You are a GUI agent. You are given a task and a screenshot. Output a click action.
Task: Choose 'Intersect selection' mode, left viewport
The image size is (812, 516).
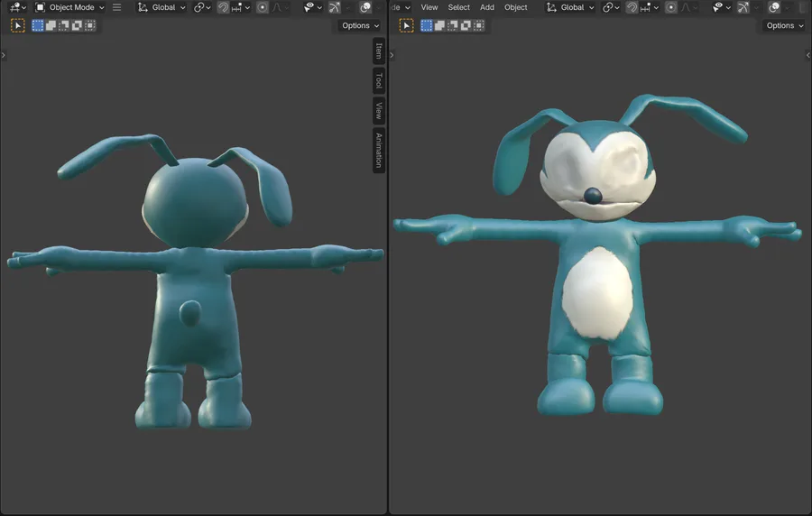pyautogui.click(x=89, y=25)
